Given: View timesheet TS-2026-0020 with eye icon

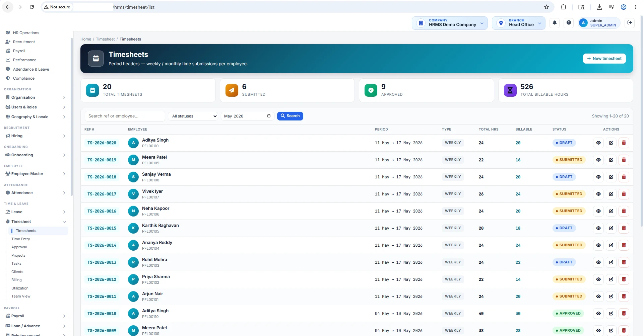Looking at the screenshot, I should [x=598, y=143].
